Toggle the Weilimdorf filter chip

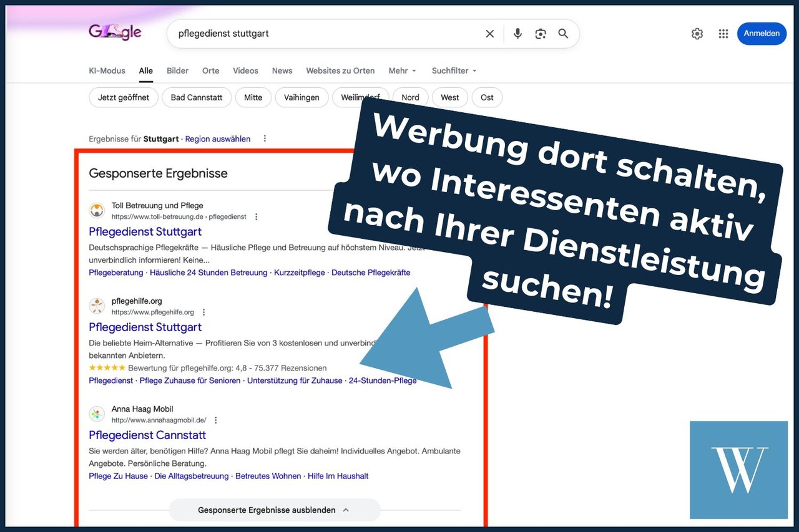361,97
